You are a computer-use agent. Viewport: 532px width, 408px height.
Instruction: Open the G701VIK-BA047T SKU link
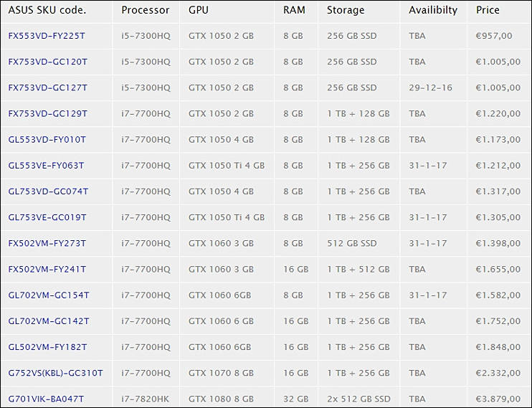[x=46, y=399]
